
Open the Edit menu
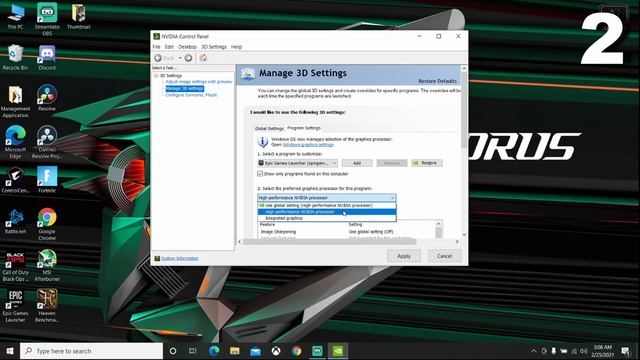pos(169,47)
